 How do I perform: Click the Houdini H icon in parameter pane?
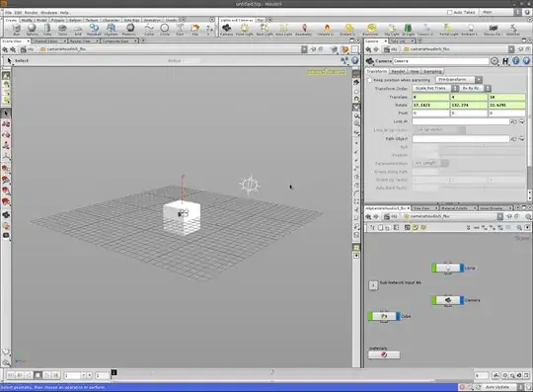[505, 61]
